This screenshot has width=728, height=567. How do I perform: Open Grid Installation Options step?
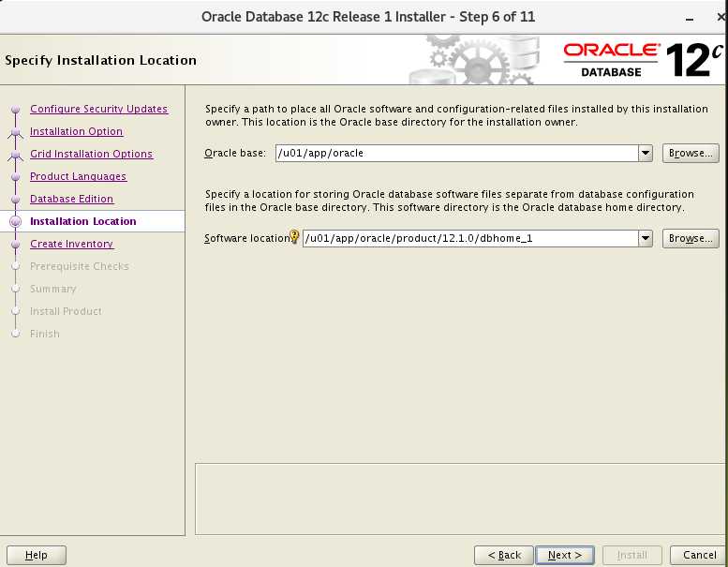pyautogui.click(x=92, y=154)
